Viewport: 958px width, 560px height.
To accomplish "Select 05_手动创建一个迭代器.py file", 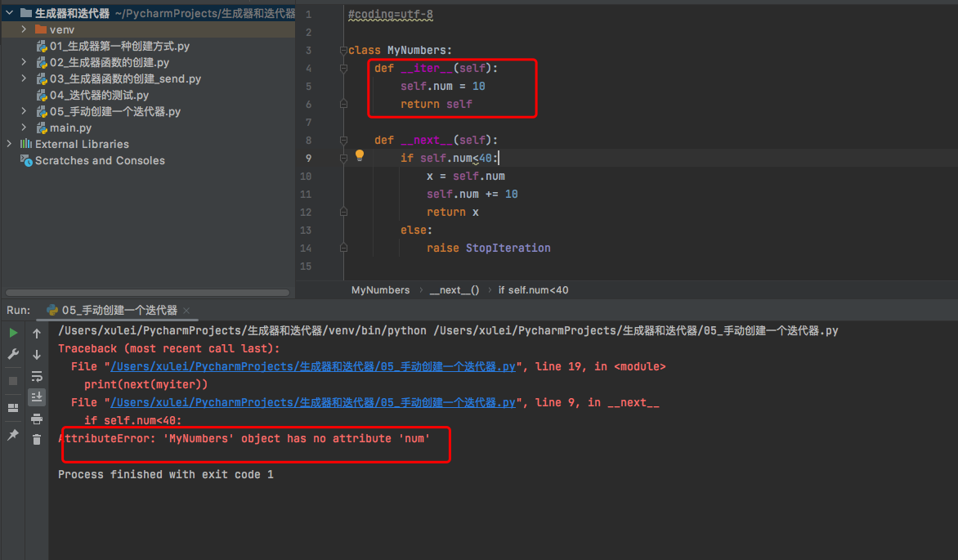I will tap(115, 112).
